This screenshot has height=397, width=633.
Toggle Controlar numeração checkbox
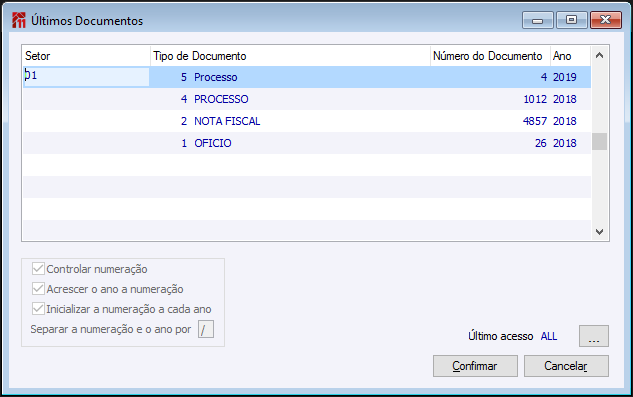click(38, 269)
